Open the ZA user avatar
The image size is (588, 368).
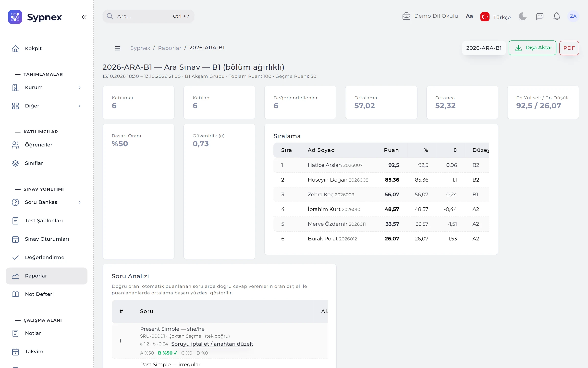coord(573,16)
